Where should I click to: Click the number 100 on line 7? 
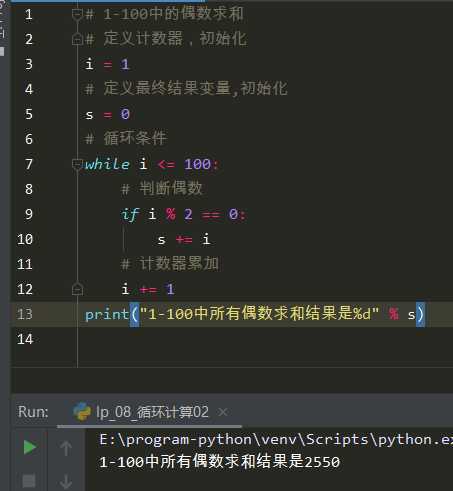pos(198,164)
